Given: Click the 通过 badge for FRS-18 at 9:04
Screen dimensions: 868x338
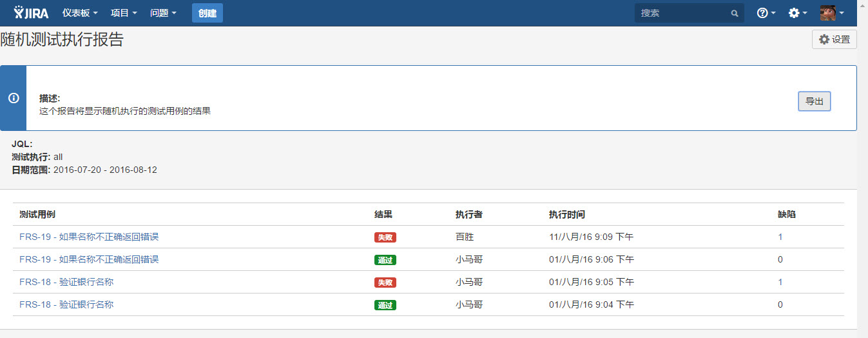Looking at the screenshot, I should tap(385, 305).
